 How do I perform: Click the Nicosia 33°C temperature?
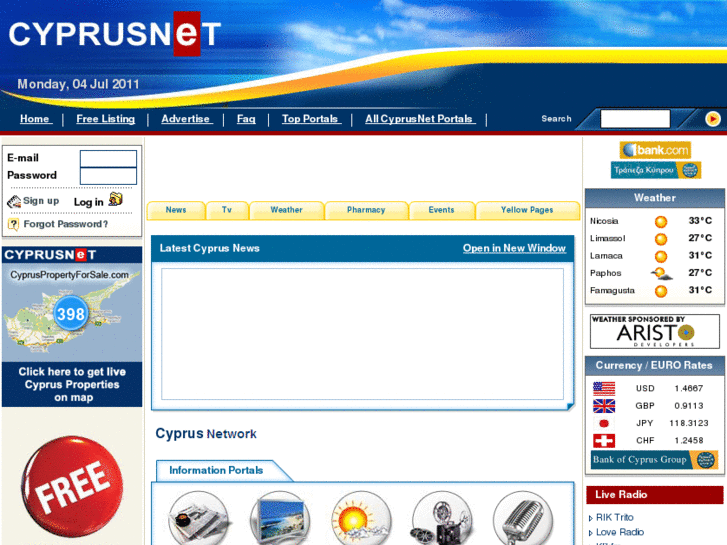tap(700, 221)
